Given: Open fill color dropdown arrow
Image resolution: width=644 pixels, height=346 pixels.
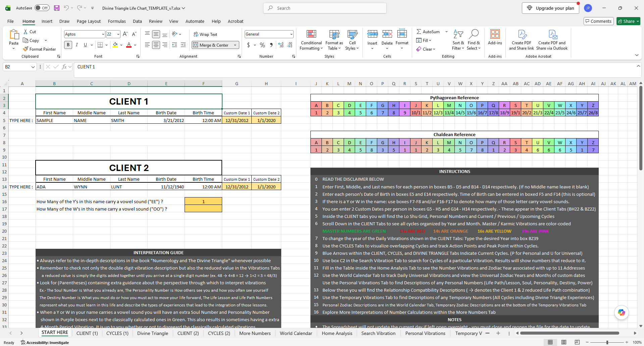Looking at the screenshot, I should [x=121, y=45].
